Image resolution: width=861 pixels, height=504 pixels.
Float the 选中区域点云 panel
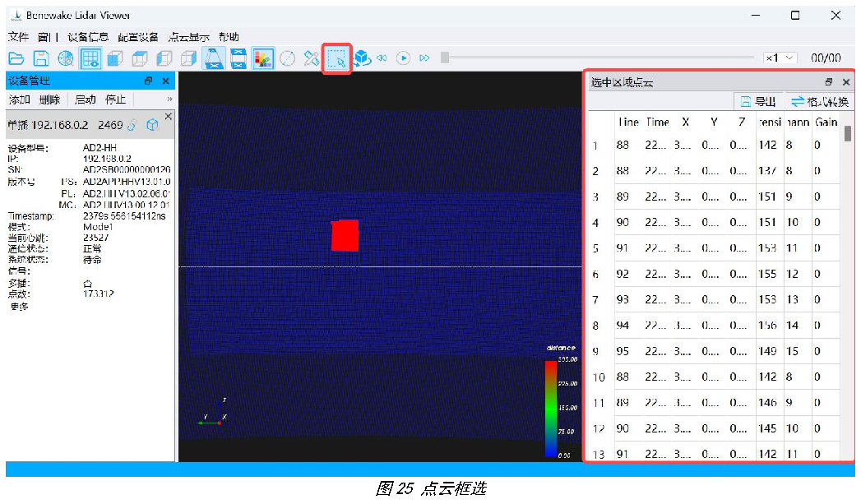click(829, 82)
